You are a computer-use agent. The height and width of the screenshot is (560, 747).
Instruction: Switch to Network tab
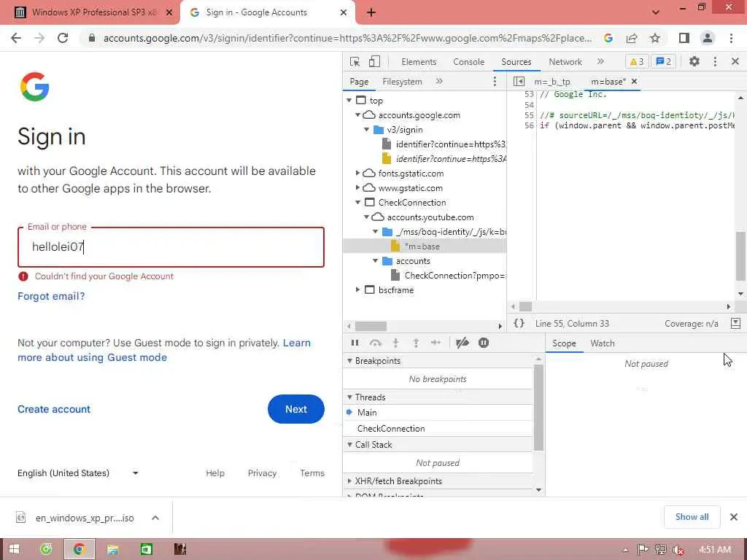click(x=565, y=62)
